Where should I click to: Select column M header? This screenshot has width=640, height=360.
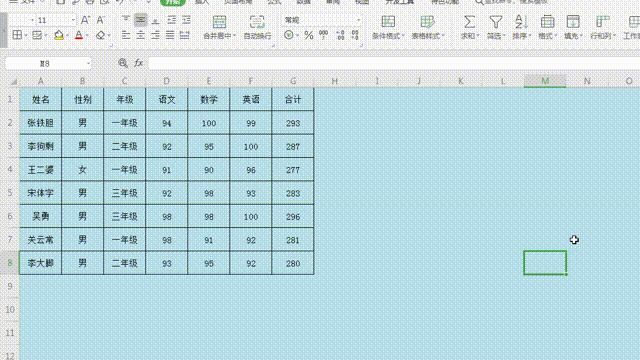(545, 81)
